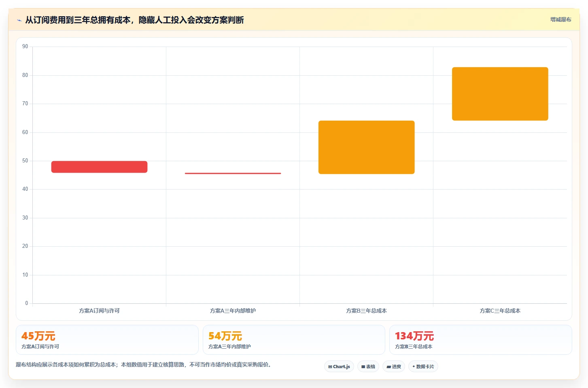Click the y-axis value 90
The image size is (588, 388).
25,47
